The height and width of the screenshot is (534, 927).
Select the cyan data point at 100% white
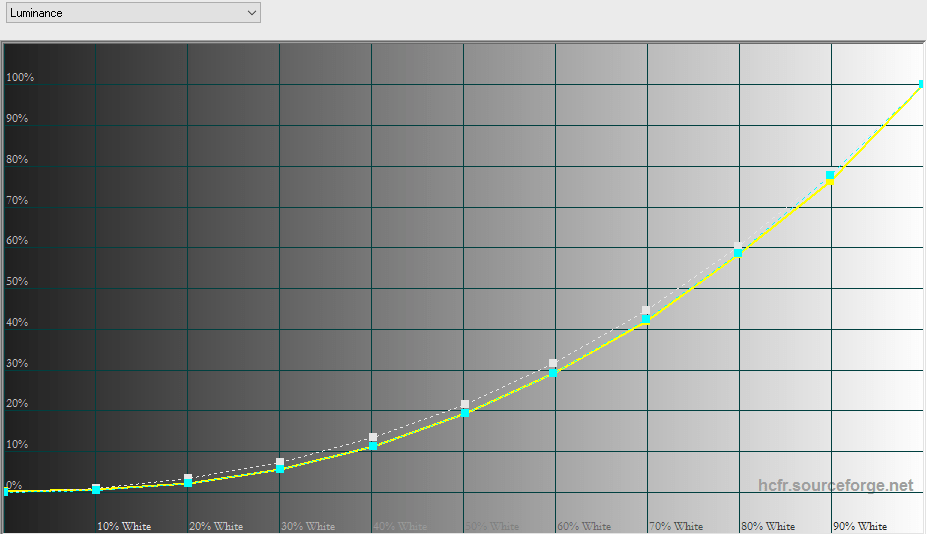(922, 85)
